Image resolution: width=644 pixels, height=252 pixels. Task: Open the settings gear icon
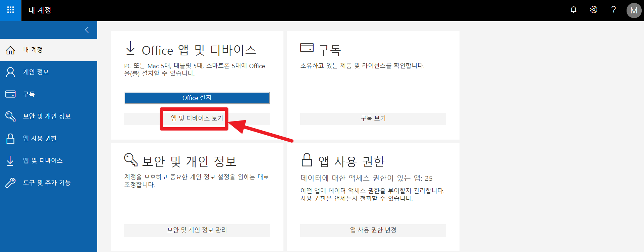594,10
